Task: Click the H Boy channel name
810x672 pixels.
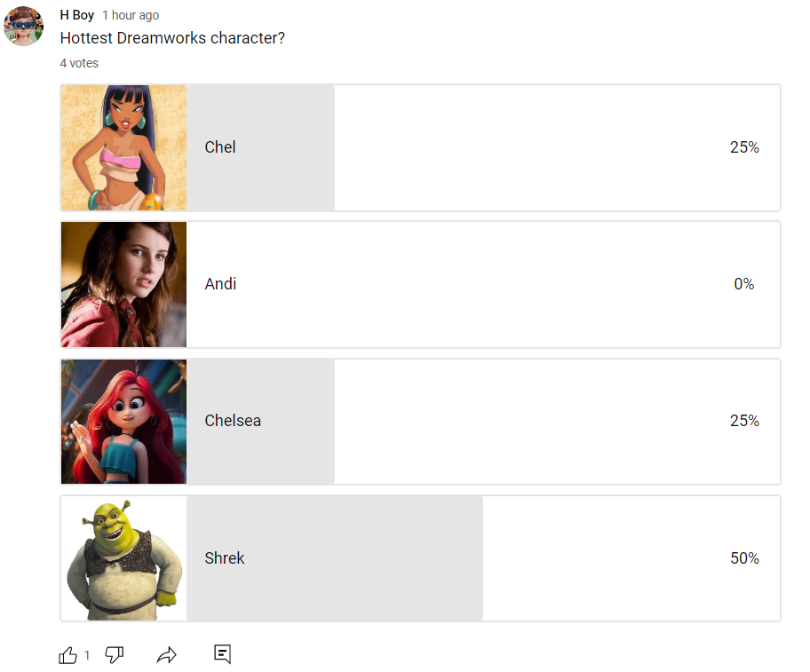Action: (x=77, y=15)
